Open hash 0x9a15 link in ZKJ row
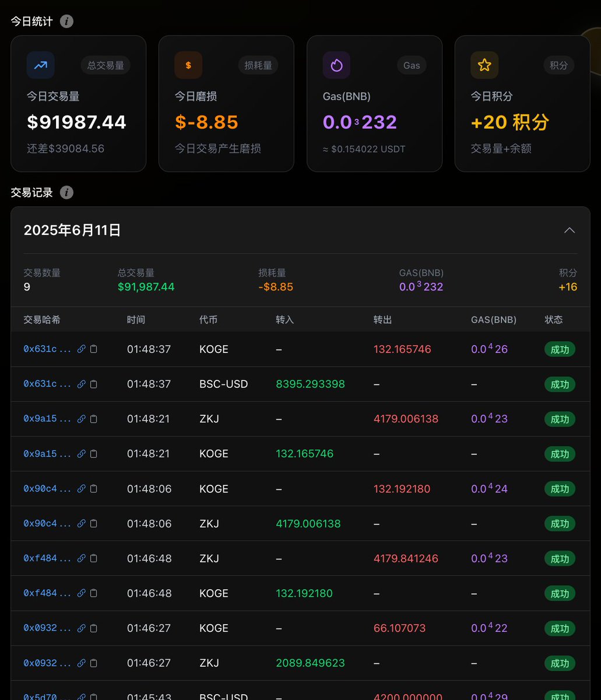Viewport: 601px width, 700px height. click(47, 419)
